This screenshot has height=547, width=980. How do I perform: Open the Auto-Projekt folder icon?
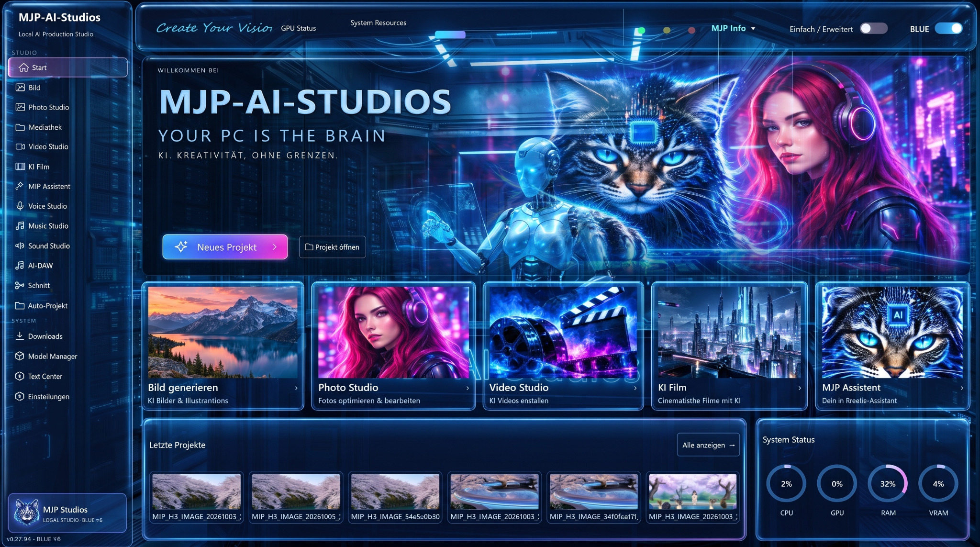pyautogui.click(x=20, y=305)
